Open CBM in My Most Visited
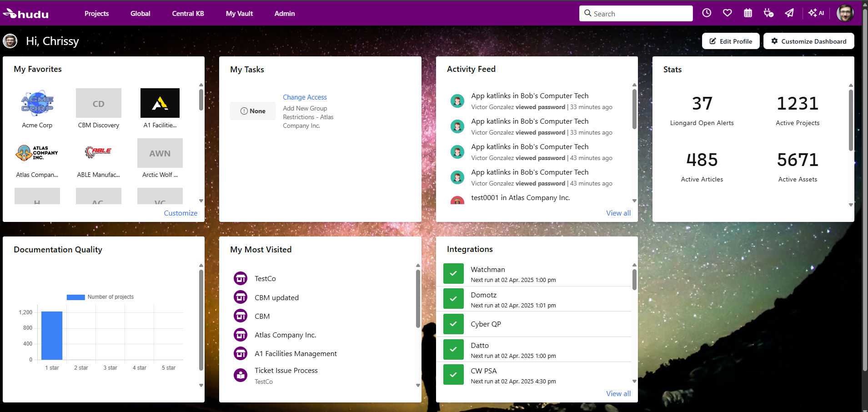The image size is (868, 412). pos(262,316)
